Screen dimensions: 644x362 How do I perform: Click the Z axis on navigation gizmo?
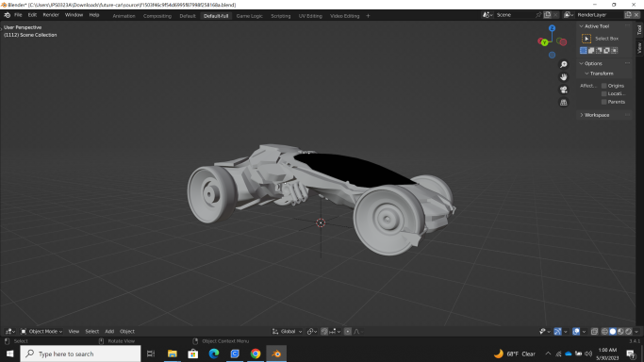pos(552,28)
